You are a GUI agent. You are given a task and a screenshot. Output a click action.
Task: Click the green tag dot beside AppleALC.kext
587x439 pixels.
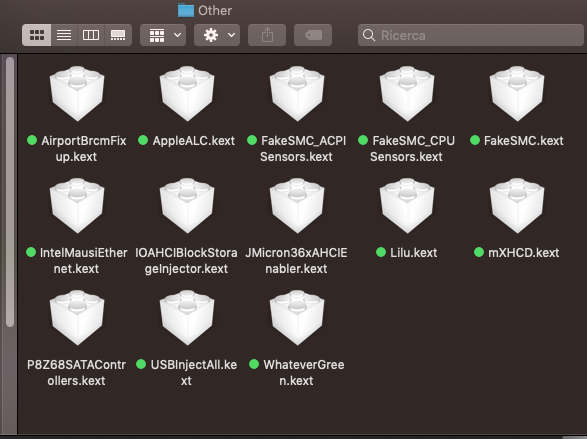143,140
